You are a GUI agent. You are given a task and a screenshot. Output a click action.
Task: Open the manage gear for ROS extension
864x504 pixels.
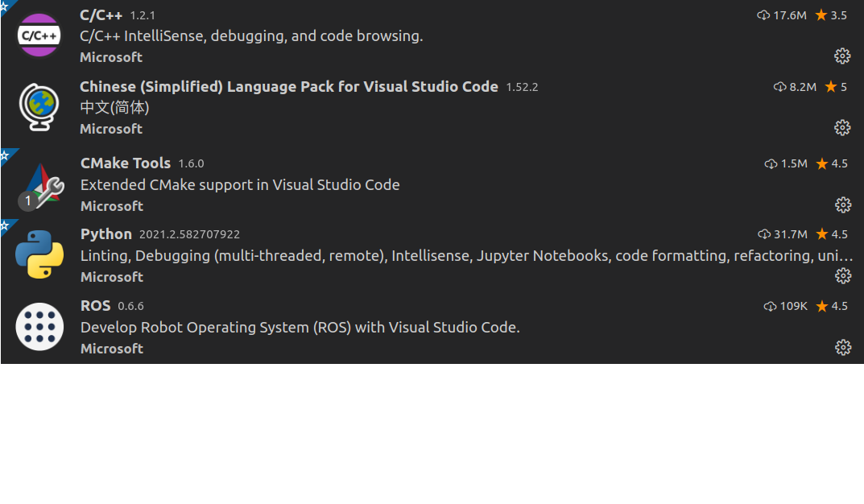(x=842, y=347)
